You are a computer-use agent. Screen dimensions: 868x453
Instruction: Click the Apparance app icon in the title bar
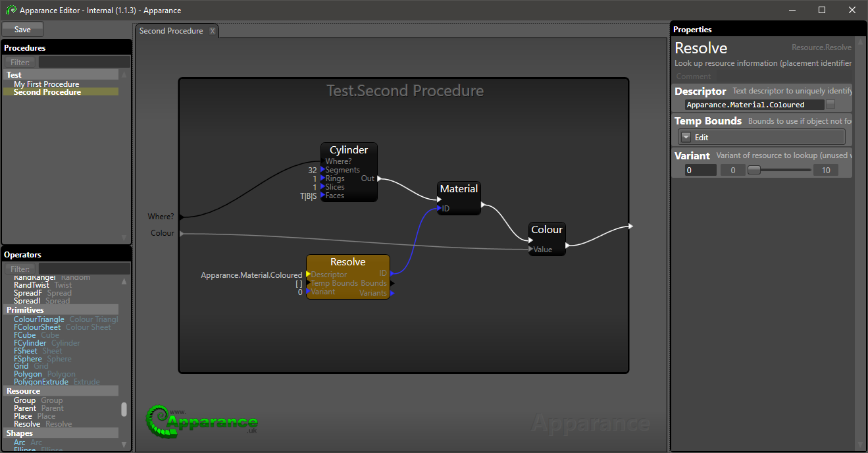(x=11, y=10)
